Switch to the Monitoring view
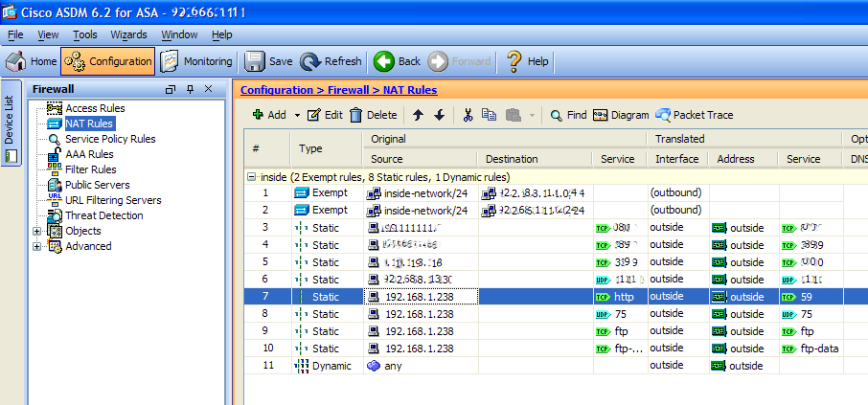The image size is (868, 405). 196,61
